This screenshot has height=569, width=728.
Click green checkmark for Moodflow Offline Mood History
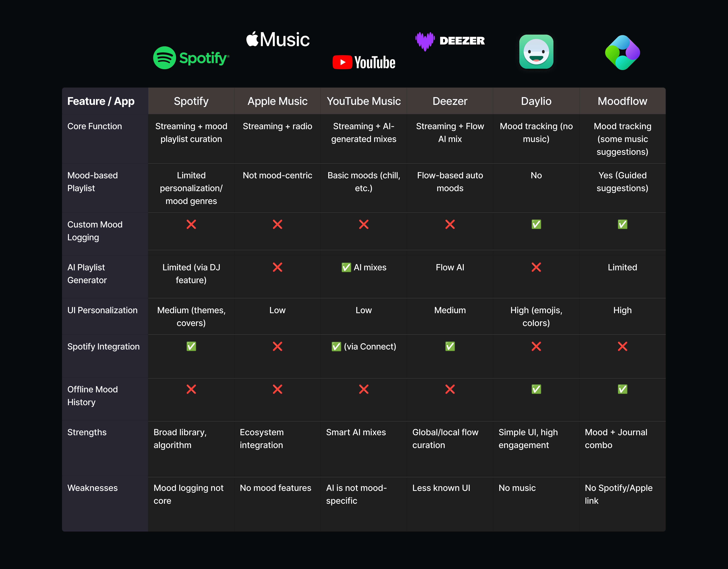623,389
